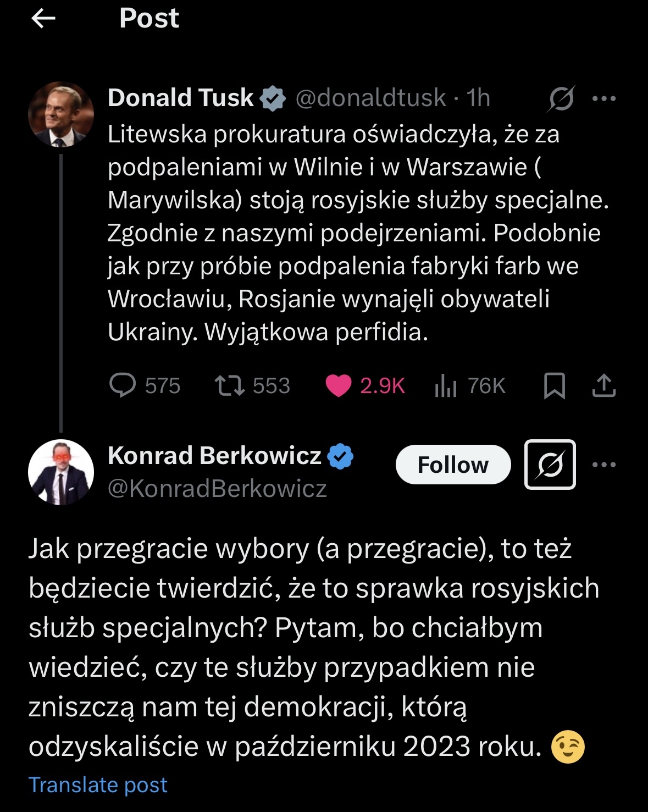Tap the @donaldtusk handle

370,98
